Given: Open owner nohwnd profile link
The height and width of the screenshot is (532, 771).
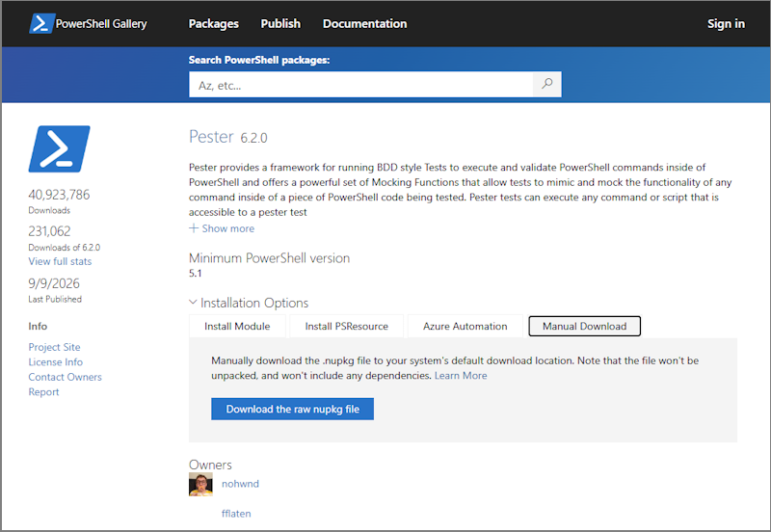Looking at the screenshot, I should (x=240, y=484).
